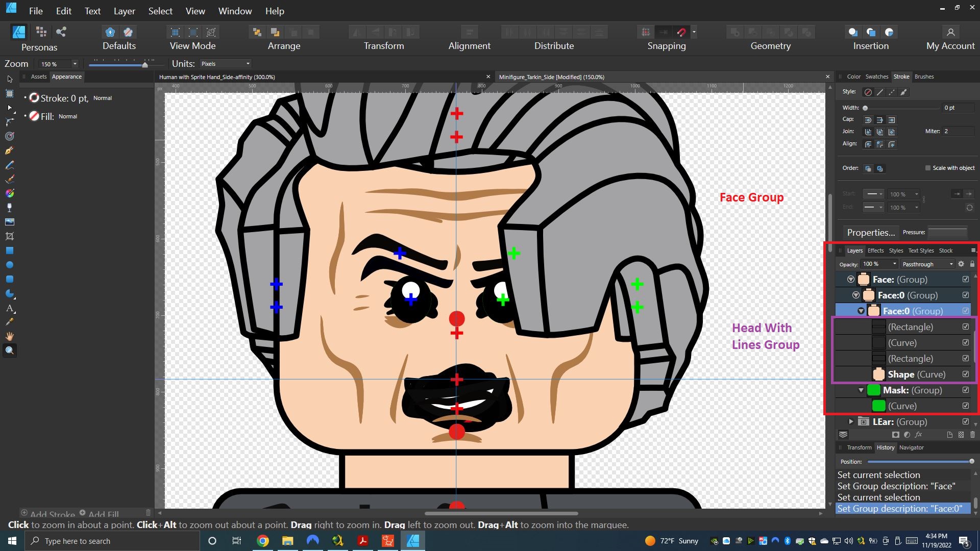Click the Mask Layer icon in Layers panel
The image size is (980, 551).
click(896, 435)
